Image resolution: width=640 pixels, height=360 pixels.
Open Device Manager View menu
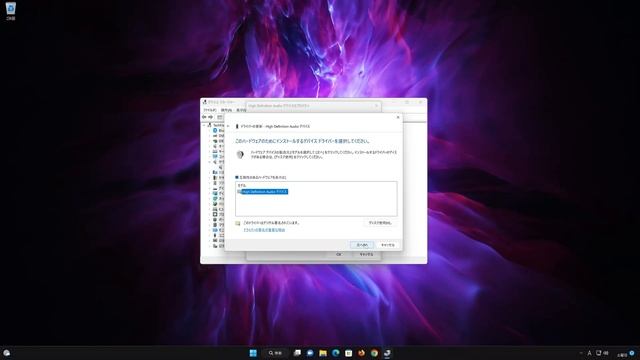[241, 110]
